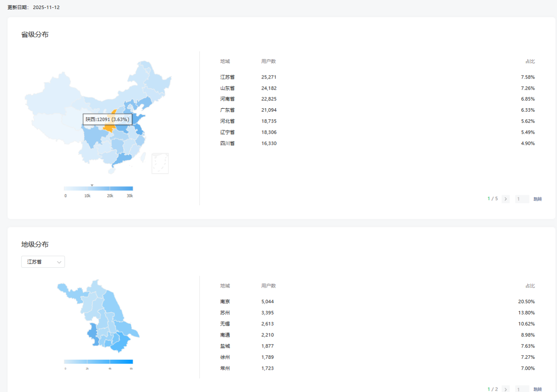557x392 pixels.
Task: Click city user count 3,395
Action: tap(268, 313)
